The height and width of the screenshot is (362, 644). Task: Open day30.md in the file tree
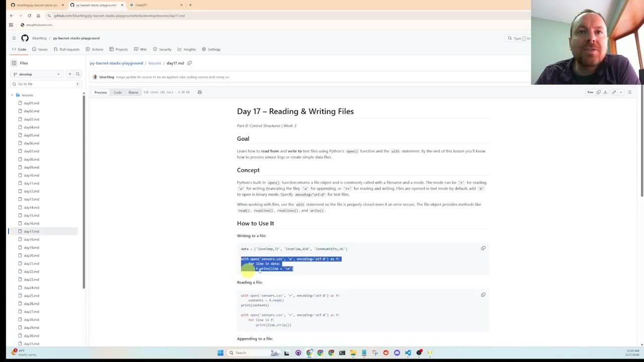31,336
